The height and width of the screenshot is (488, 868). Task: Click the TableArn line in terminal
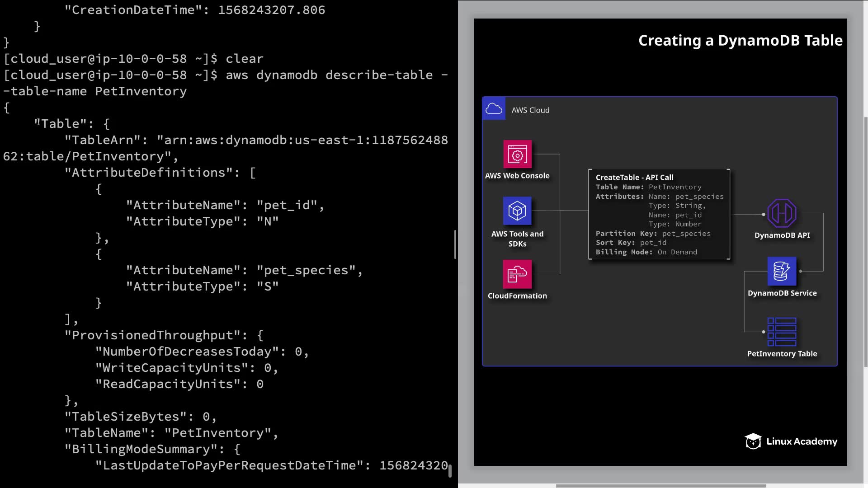pyautogui.click(x=256, y=140)
